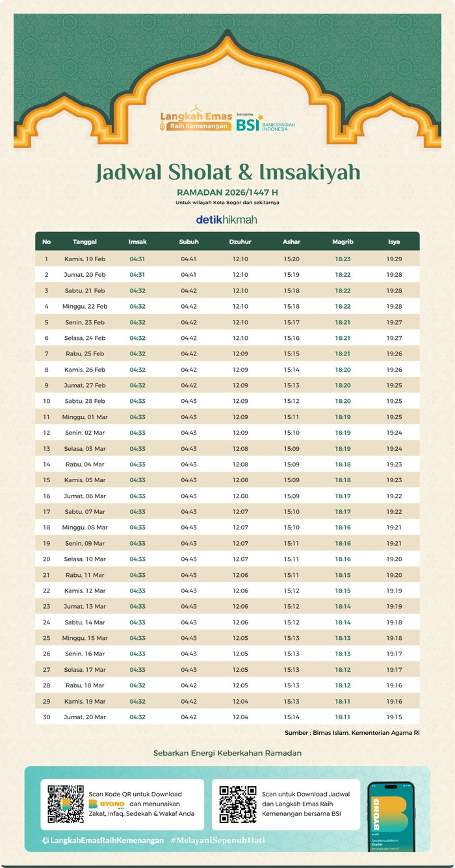Click the detikhikmah logo

point(227,220)
